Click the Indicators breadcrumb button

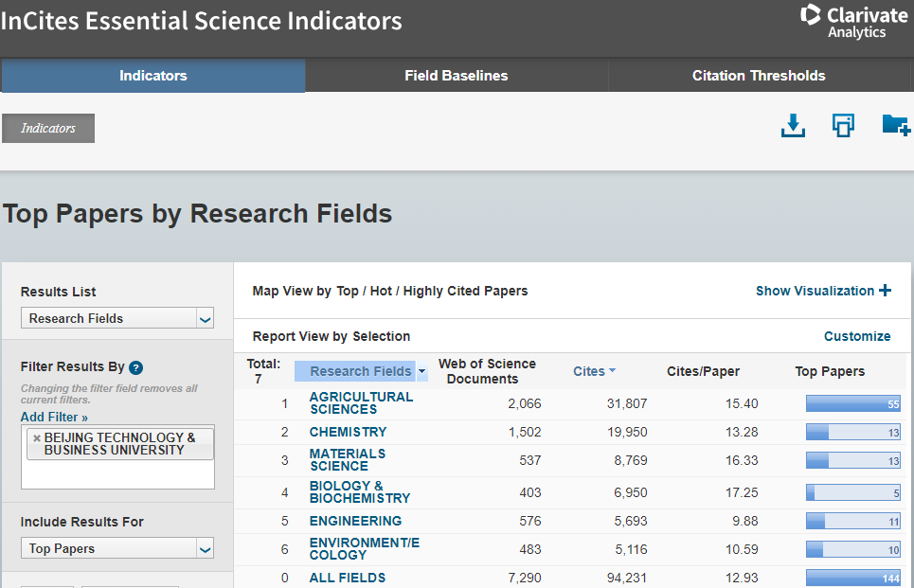click(48, 129)
